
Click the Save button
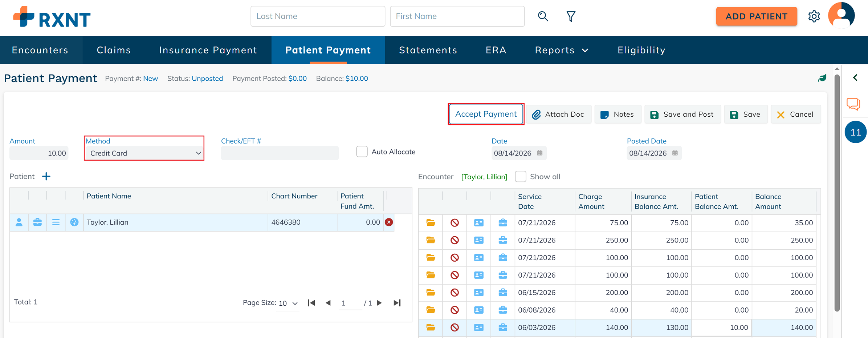pyautogui.click(x=745, y=114)
